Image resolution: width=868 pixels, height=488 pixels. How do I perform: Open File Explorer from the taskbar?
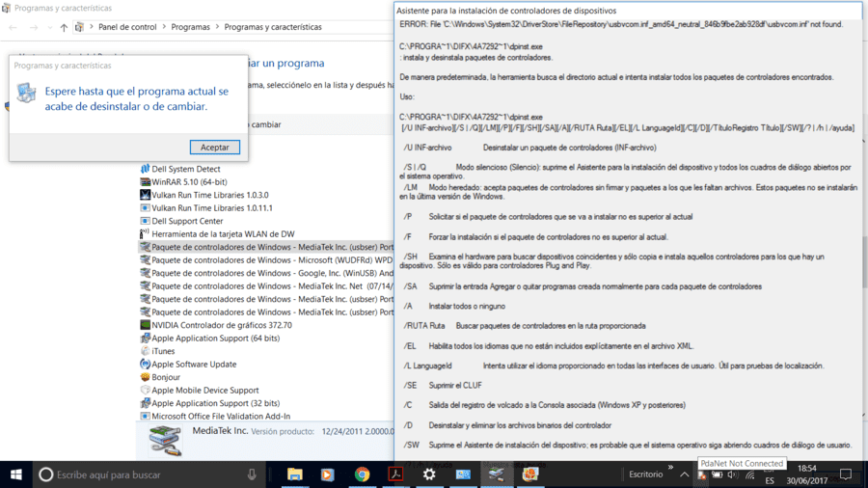point(294,474)
